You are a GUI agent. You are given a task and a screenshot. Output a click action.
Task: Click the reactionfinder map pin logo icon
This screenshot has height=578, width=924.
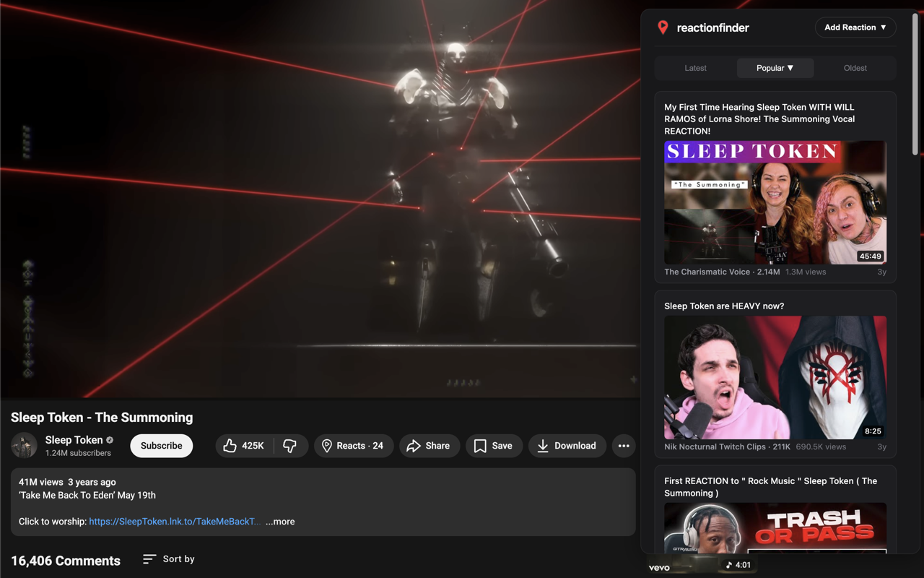[x=663, y=27]
